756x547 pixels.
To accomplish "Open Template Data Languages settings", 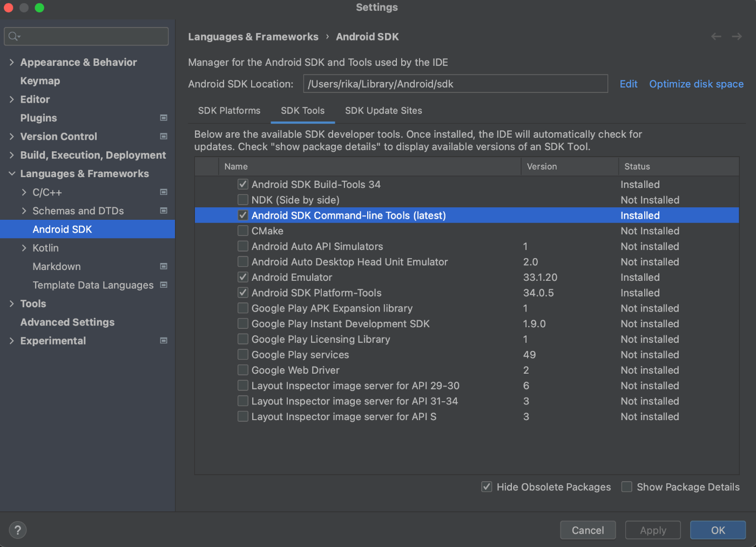I will pyautogui.click(x=93, y=285).
